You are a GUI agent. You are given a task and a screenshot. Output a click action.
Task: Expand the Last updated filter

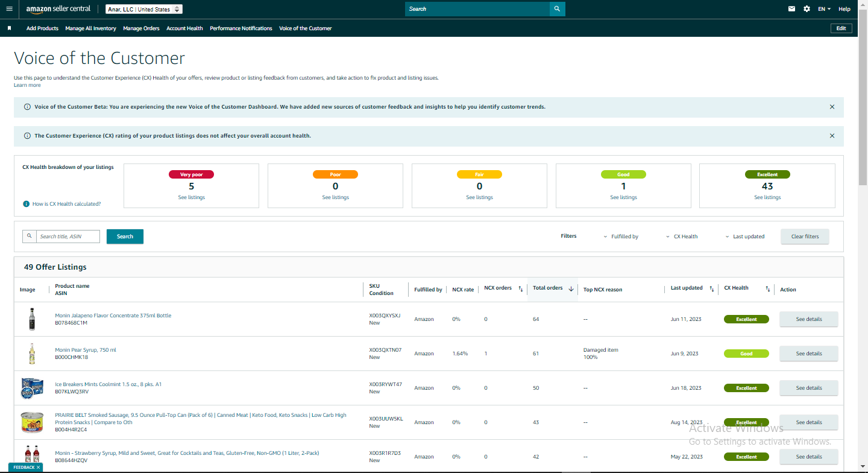point(745,237)
